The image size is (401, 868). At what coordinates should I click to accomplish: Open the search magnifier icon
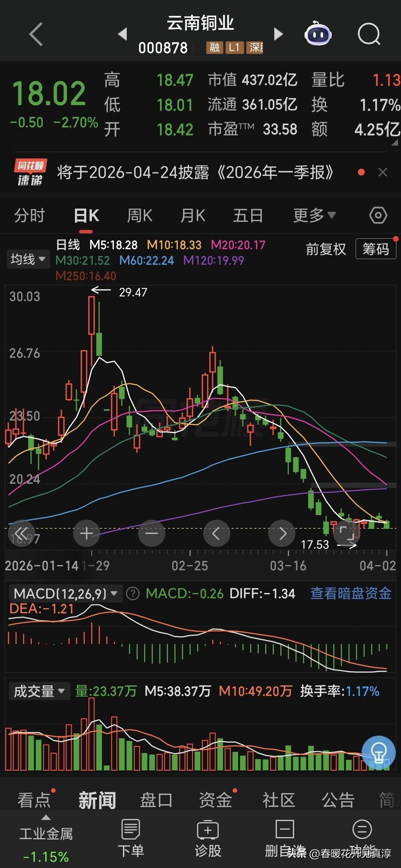pyautogui.click(x=369, y=34)
